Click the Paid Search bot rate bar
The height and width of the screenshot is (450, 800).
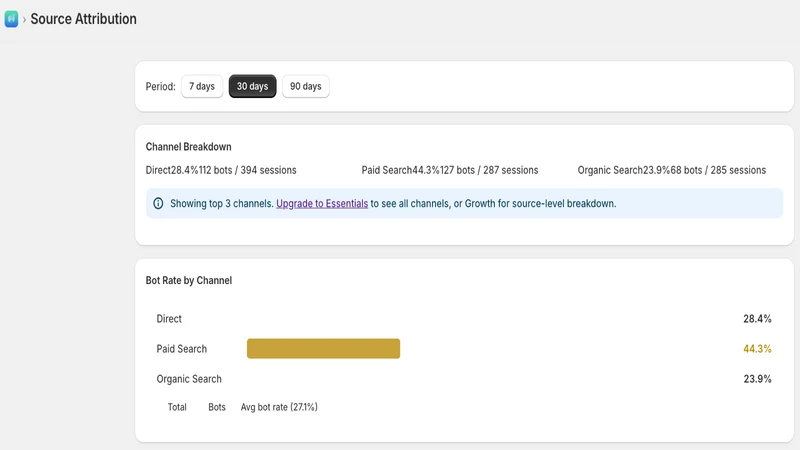(323, 348)
